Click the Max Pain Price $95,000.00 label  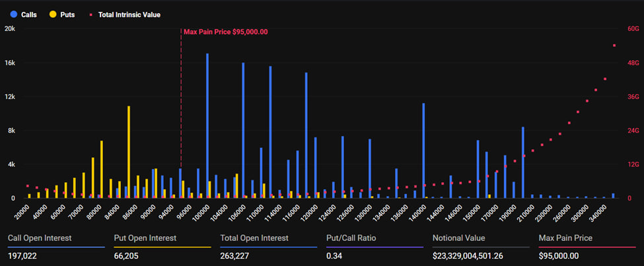pyautogui.click(x=225, y=32)
